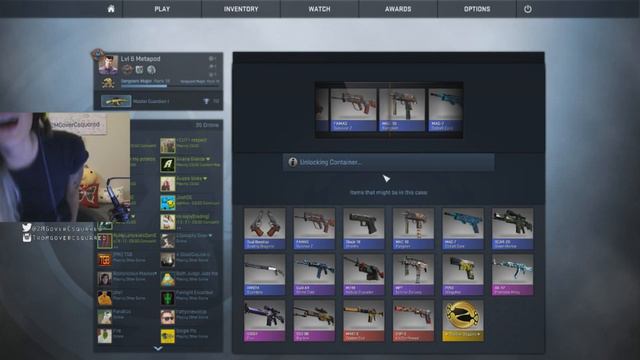Screen dimensions: 640x360
Task: Select the XM1014 Scumbria shotgun tile
Action: pos(264,275)
